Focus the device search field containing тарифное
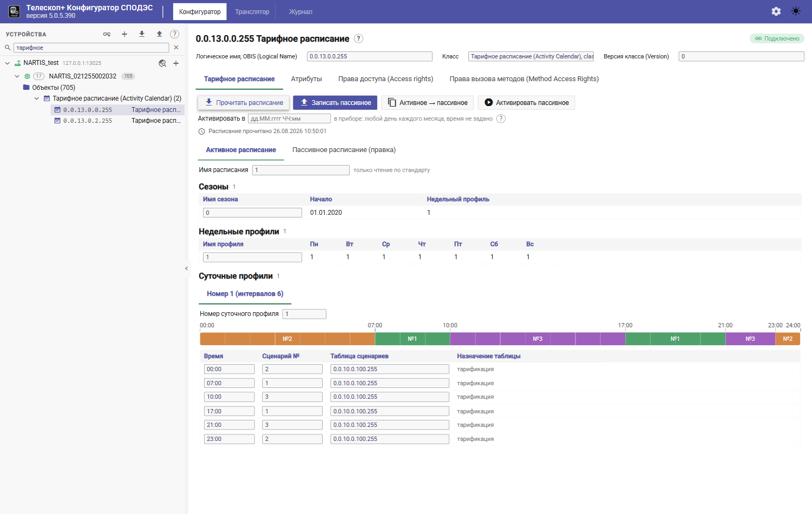 pyautogui.click(x=91, y=48)
